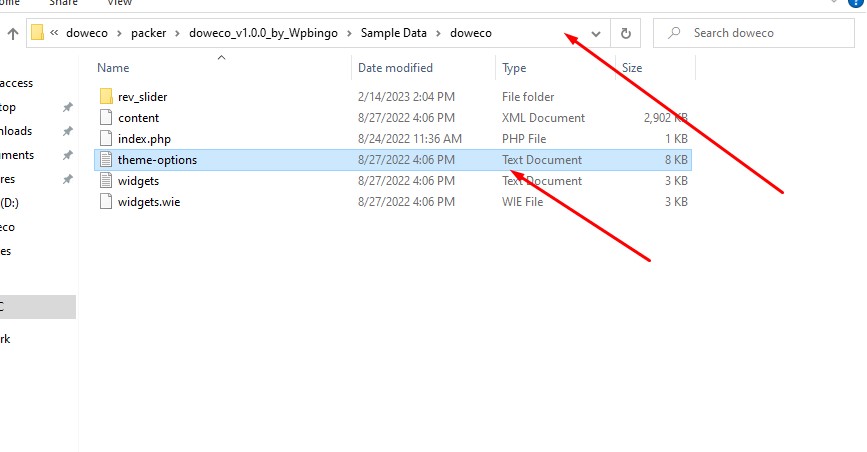Screen dimensions: 867x452
Task: Select the content XML file icon
Action: (106, 118)
